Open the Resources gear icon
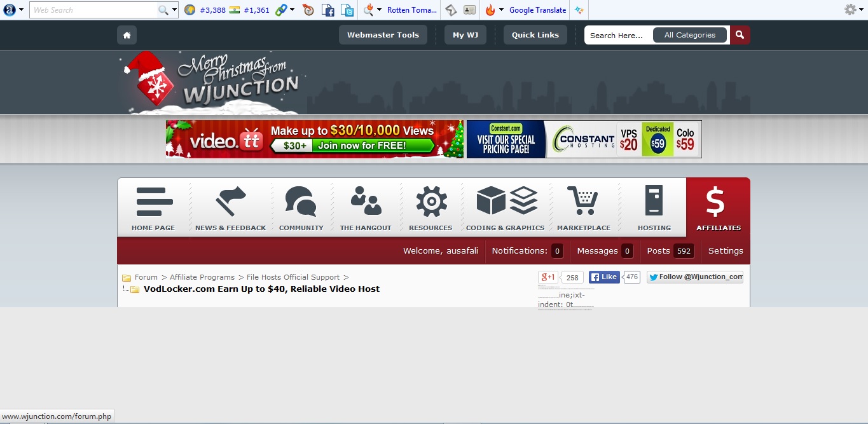The image size is (868, 424). coord(431,202)
